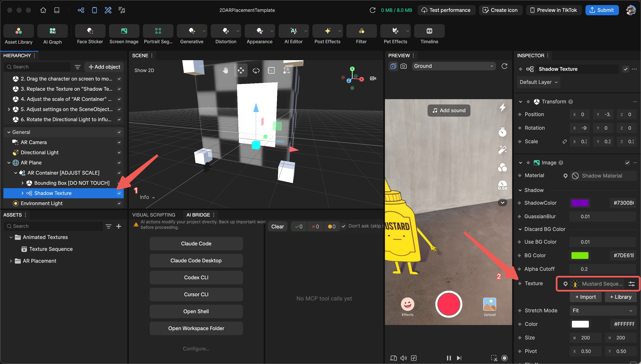641x364 pixels.
Task: Select the Preview panel tab
Action: 399,56
